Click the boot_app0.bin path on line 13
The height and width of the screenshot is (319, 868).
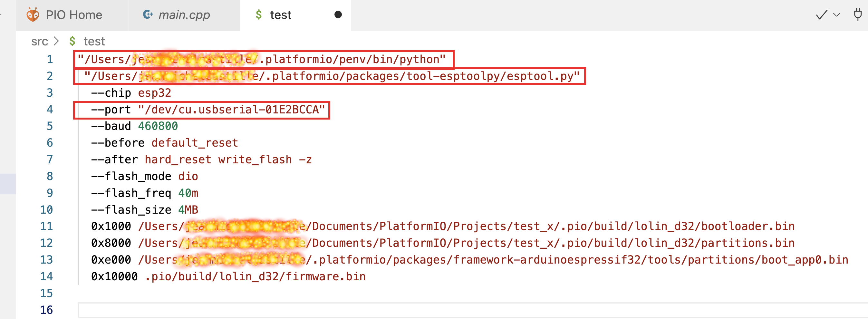[493, 260]
